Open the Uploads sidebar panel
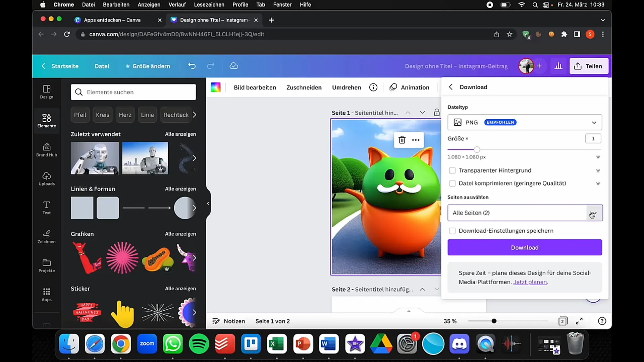Screen dimensions: 644x362 (x=47, y=179)
